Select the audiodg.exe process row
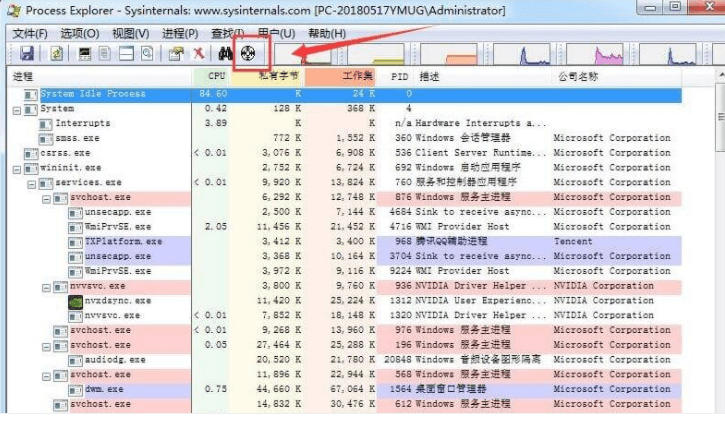This screenshot has width=725, height=427. [344, 360]
